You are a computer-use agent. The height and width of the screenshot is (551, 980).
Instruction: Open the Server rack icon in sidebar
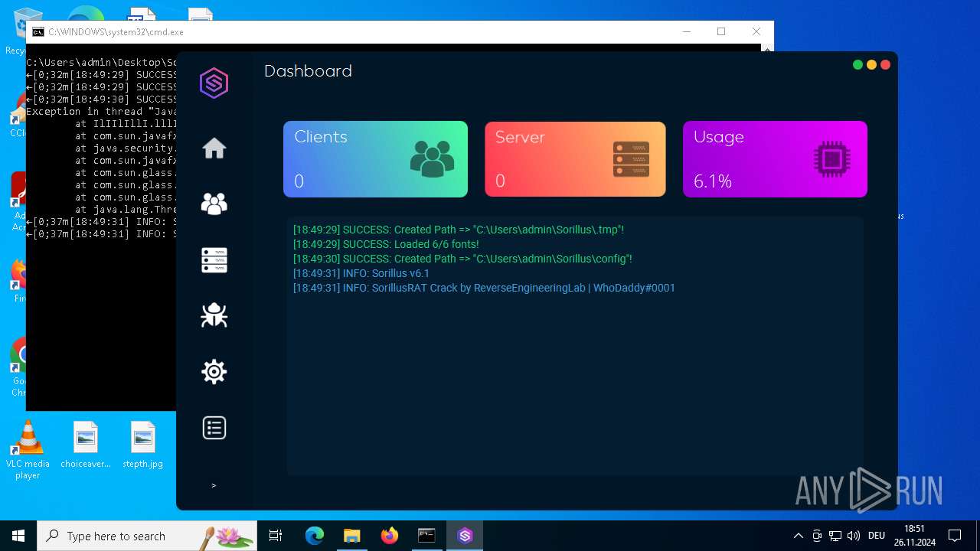[x=214, y=260]
